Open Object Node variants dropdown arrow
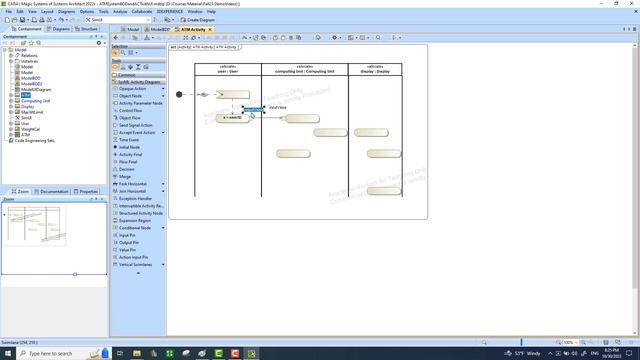The width and height of the screenshot is (640, 360). [163, 96]
